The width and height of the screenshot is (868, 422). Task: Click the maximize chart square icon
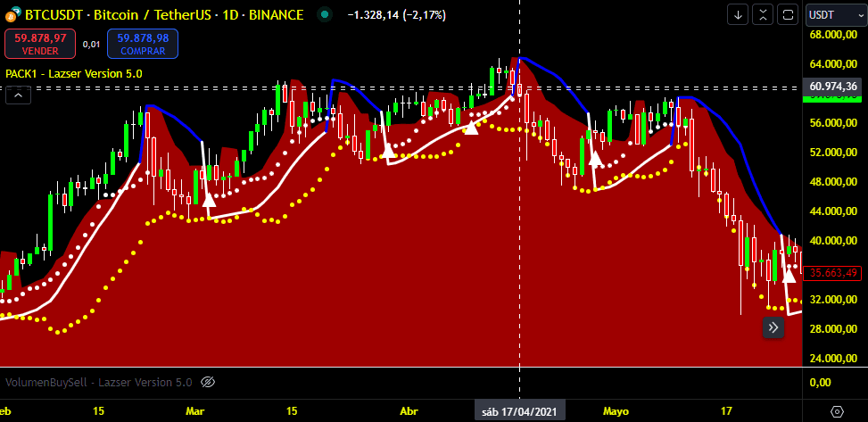tap(787, 14)
